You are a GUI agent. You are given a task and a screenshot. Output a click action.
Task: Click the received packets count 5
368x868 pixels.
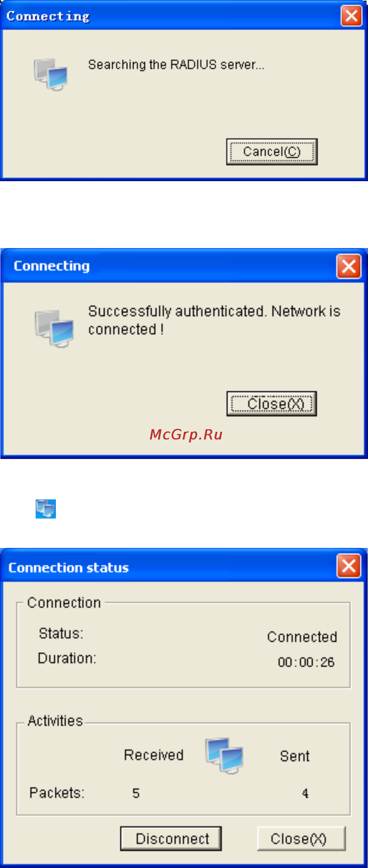coord(136,793)
